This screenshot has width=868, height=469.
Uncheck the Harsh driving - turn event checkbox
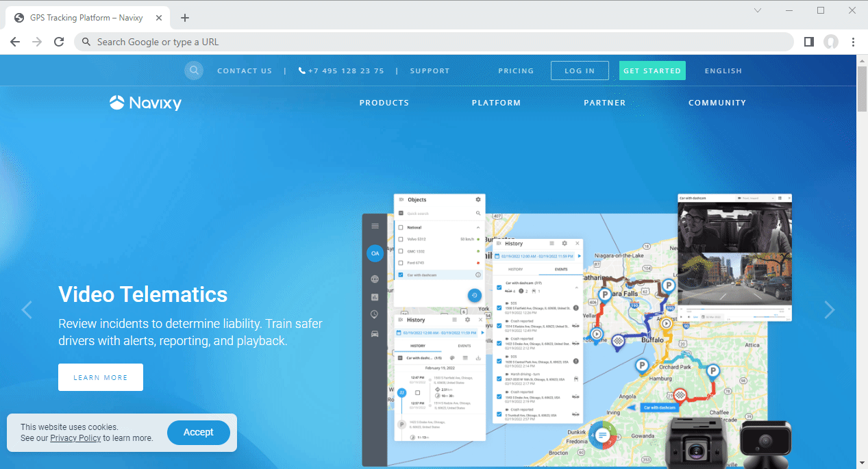(499, 378)
